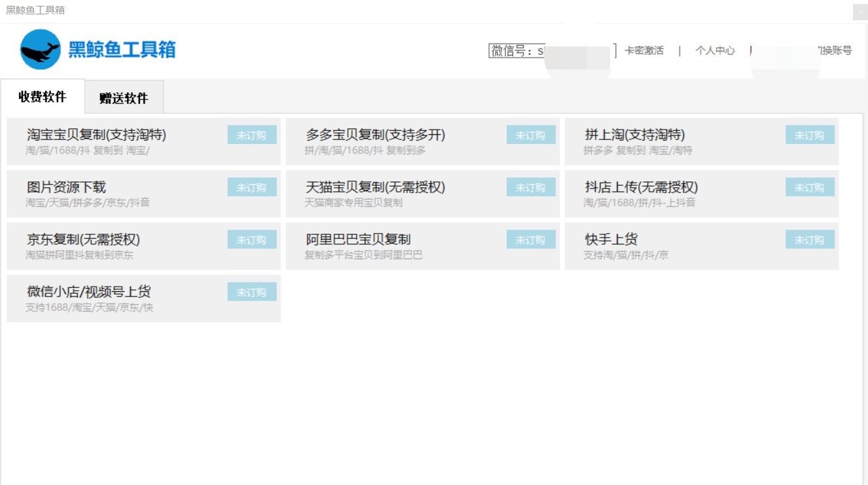Open the 图片资源下载 title

pos(66,187)
